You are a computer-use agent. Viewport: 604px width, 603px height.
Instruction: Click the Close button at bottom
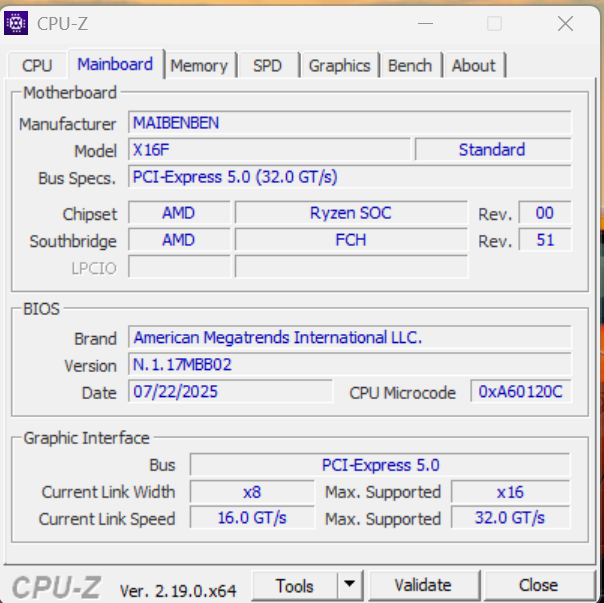pyautogui.click(x=538, y=586)
